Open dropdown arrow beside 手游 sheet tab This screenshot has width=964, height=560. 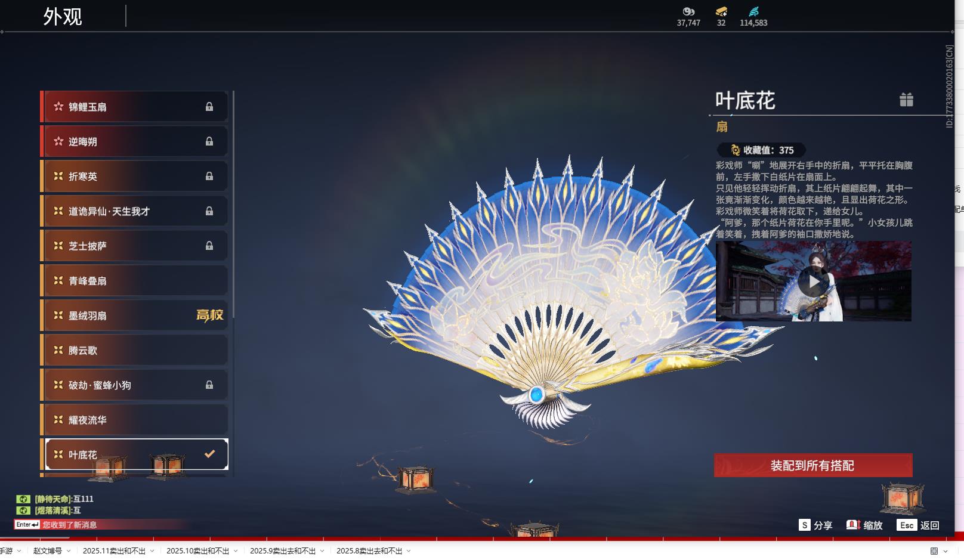coord(19,551)
